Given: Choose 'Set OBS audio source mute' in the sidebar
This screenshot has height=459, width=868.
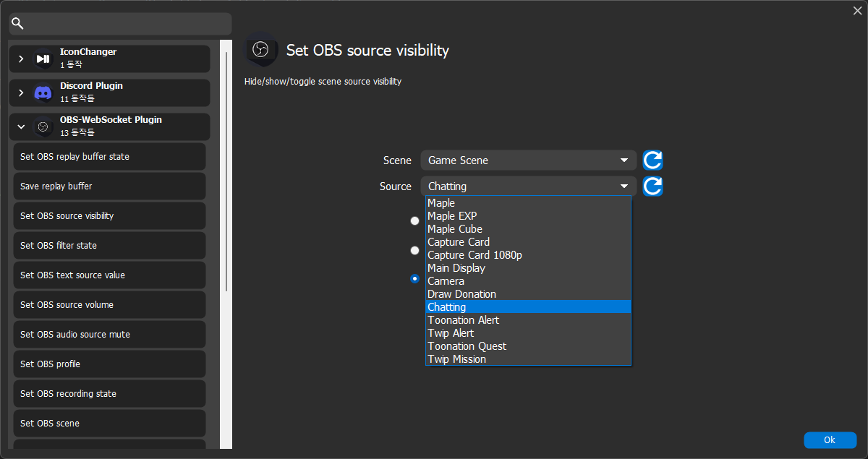Looking at the screenshot, I should [x=109, y=334].
